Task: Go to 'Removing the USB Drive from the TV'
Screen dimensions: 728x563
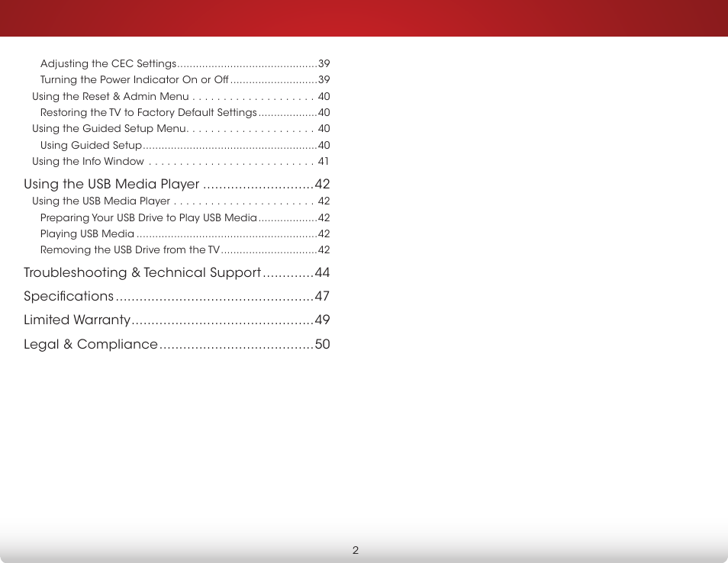Action: [185, 249]
